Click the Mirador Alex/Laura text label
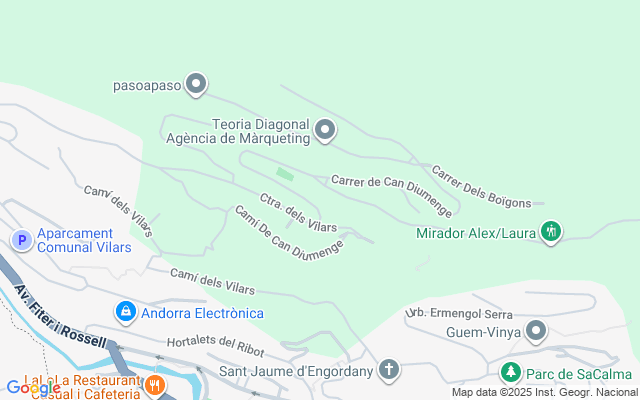This screenshot has width=640, height=400. tap(476, 233)
